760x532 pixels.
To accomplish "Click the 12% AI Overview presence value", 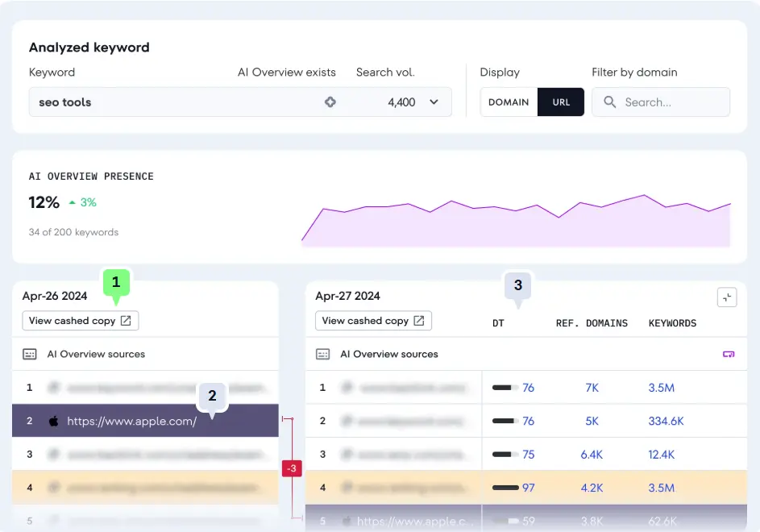I will pos(44,202).
